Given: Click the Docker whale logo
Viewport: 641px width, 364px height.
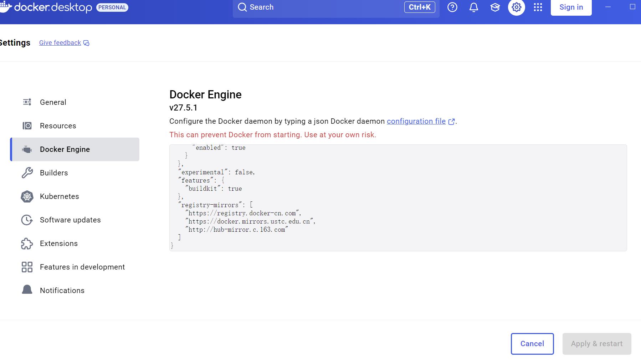Looking at the screenshot, I should point(6,7).
